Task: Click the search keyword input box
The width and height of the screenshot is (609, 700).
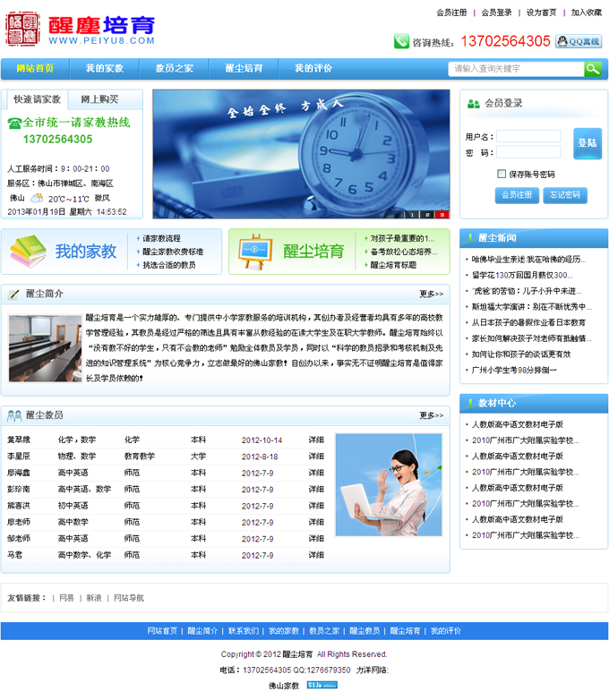Action: coord(516,69)
